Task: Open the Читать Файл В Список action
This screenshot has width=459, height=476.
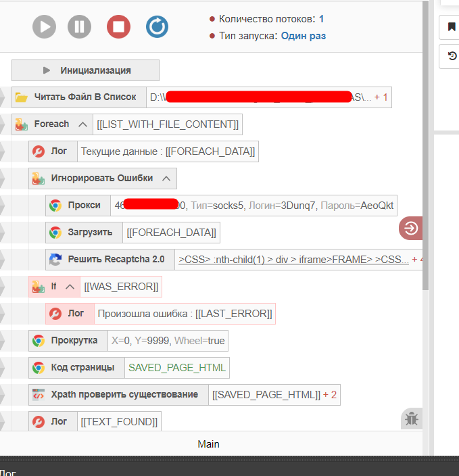Action: coord(85,97)
